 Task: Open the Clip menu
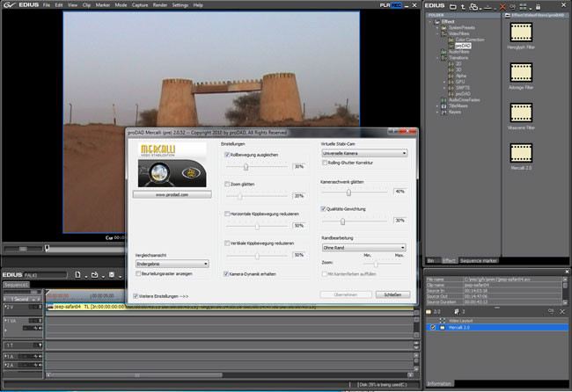(86, 5)
